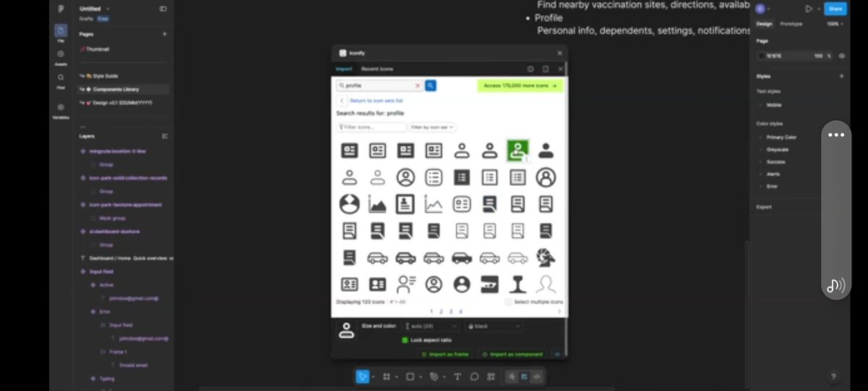Screen dimensions: 868x391
Task: Select the Frame tool in bottom toolbar
Action: [387, 377]
